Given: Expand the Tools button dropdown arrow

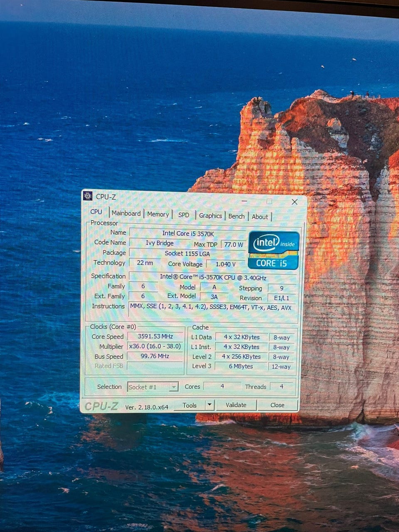Looking at the screenshot, I should (209, 405).
